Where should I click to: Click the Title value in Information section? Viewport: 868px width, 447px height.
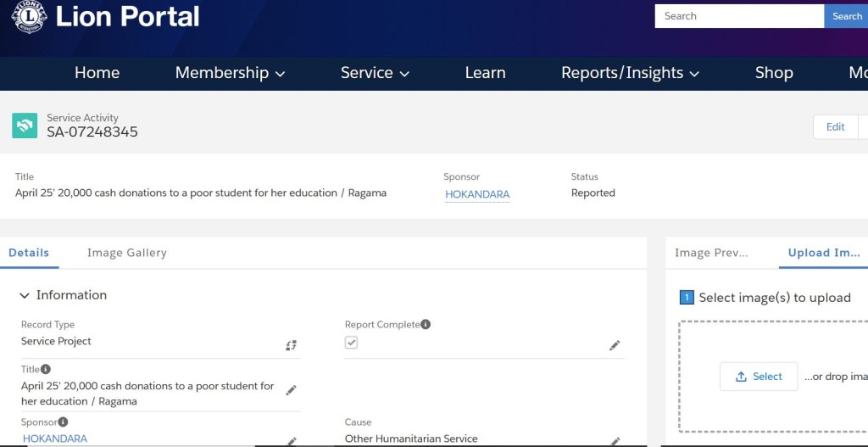(x=147, y=394)
